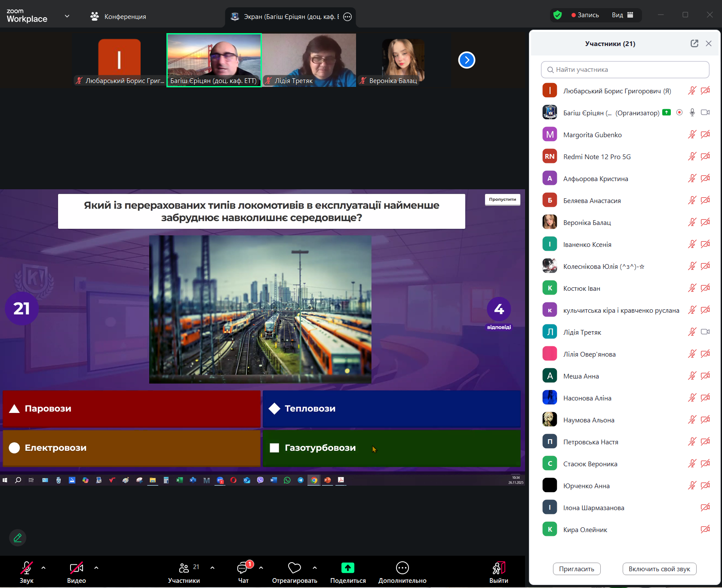Turn on camera with Видео button
Viewport: 722px width, 588px height.
(76, 568)
